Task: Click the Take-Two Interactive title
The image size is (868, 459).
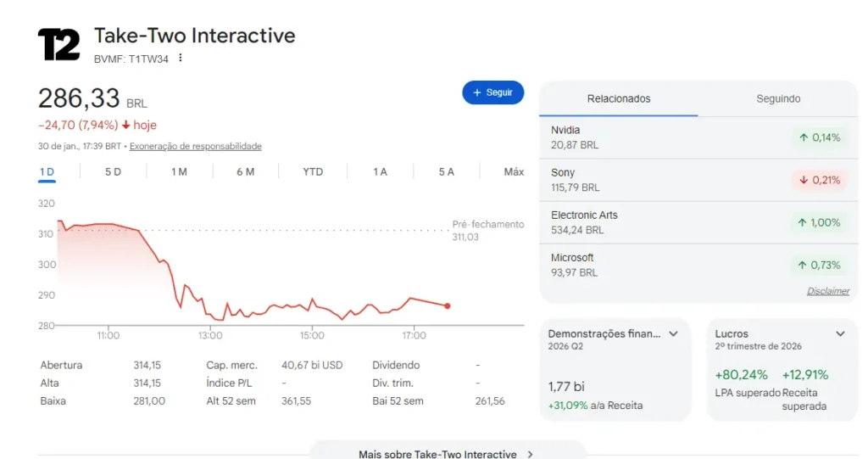Action: (195, 36)
